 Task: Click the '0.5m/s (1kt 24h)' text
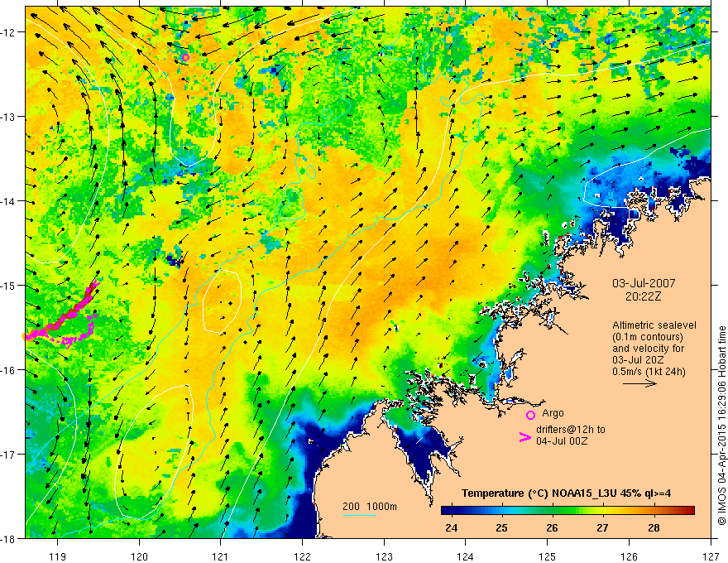(649, 372)
